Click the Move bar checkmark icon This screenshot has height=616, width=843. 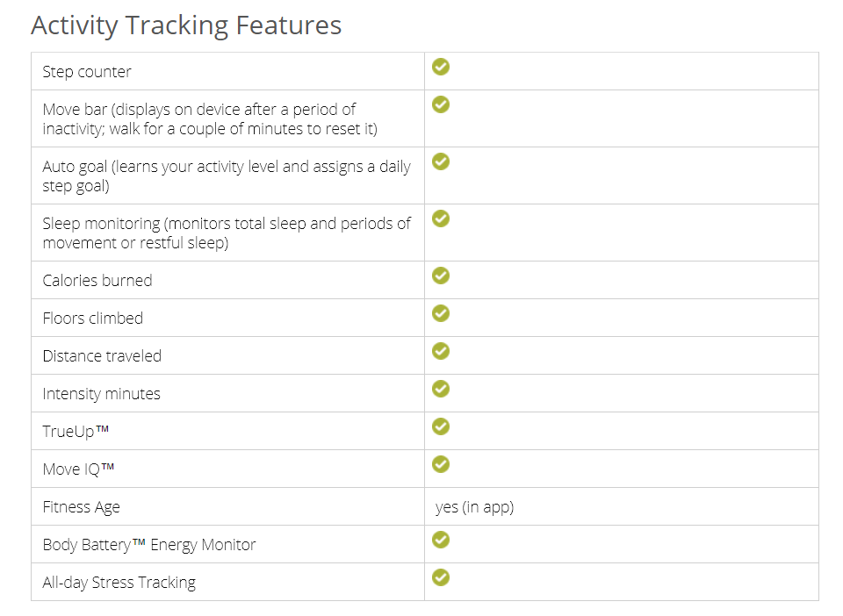[441, 104]
